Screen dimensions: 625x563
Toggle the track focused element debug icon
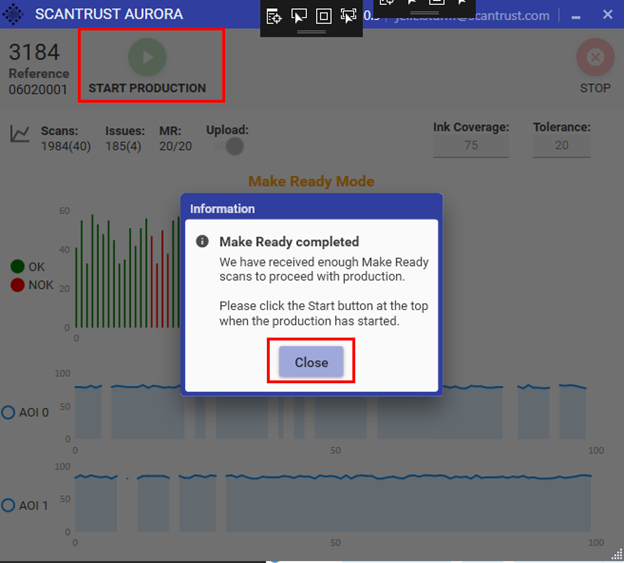[x=348, y=16]
